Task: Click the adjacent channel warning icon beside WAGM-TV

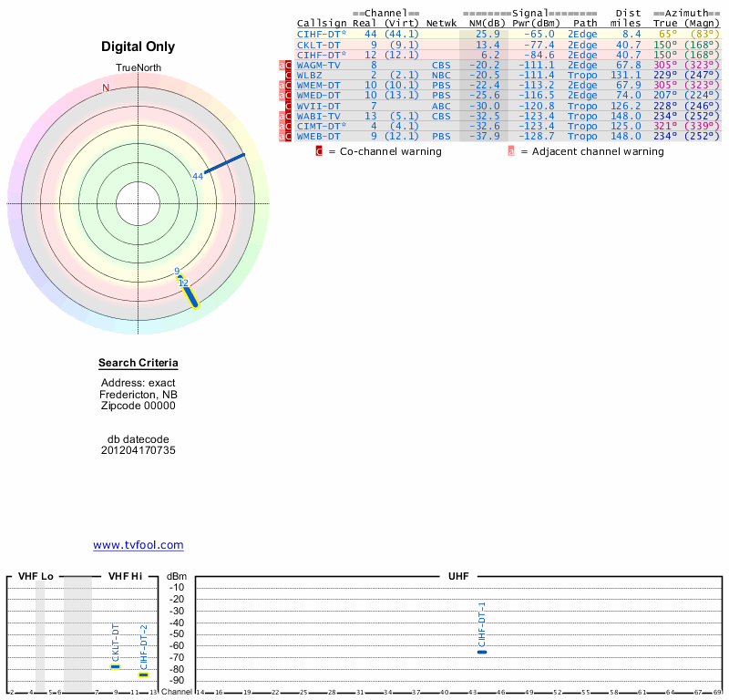Action: (282, 65)
